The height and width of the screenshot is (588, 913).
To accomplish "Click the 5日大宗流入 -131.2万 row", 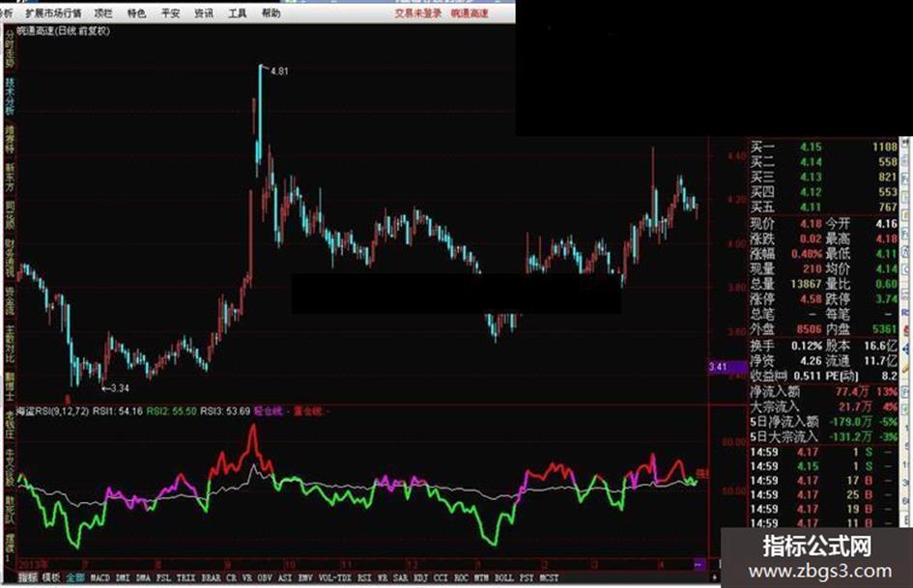I will [x=823, y=436].
